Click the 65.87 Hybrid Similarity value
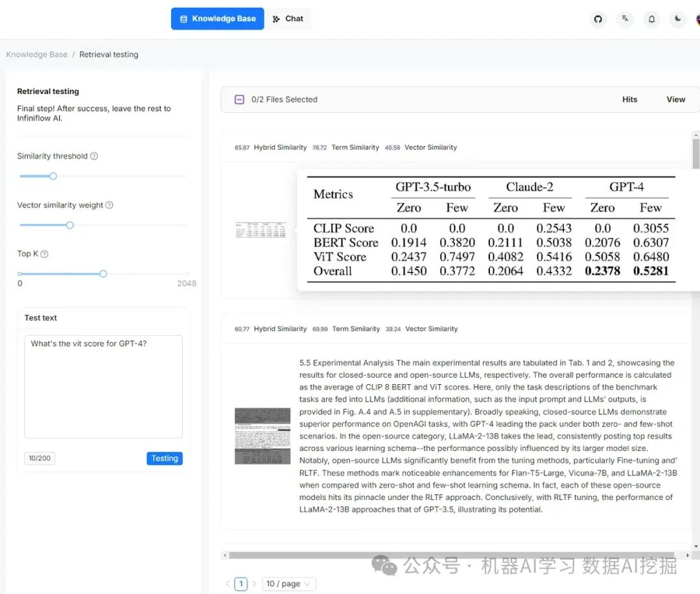This screenshot has height=594, width=700. click(x=242, y=148)
